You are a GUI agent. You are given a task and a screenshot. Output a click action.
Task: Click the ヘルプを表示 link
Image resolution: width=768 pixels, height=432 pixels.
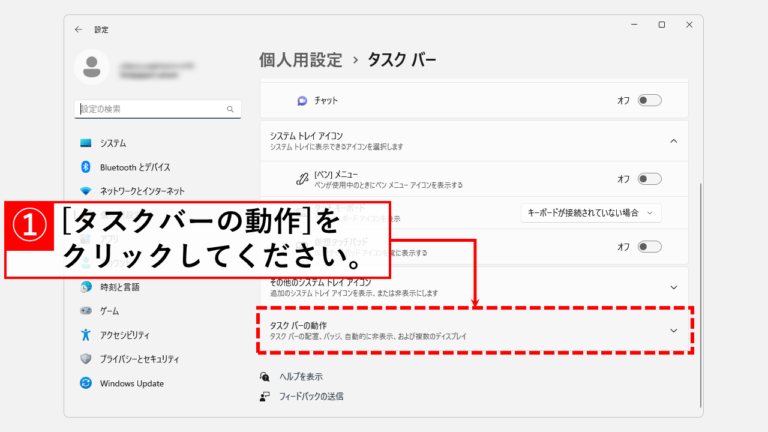click(x=301, y=377)
